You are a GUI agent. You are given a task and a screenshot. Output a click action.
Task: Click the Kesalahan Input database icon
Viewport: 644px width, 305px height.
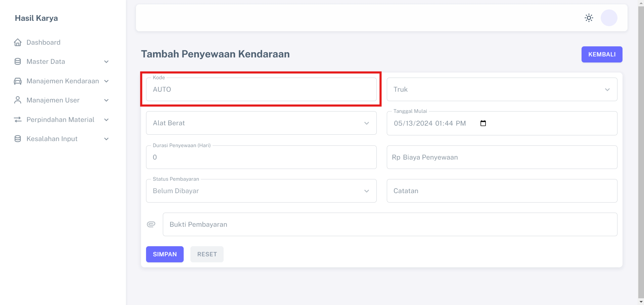point(18,139)
